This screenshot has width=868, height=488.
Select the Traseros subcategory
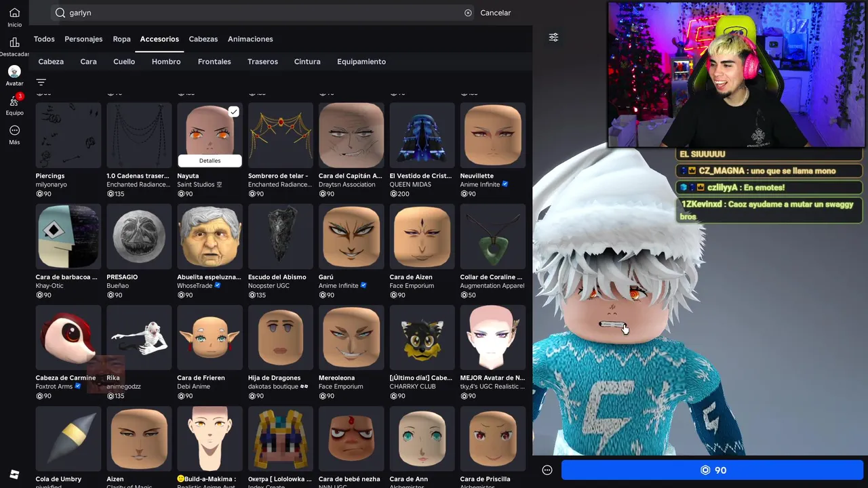click(x=262, y=62)
